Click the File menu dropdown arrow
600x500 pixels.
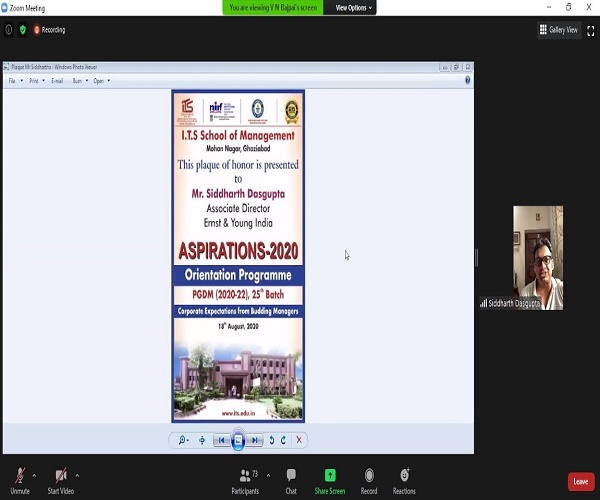(22, 81)
